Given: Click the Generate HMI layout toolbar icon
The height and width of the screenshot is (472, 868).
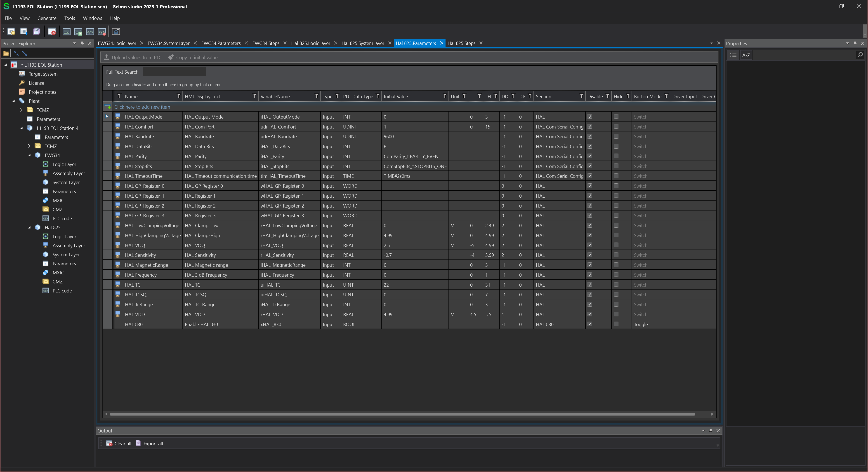Looking at the screenshot, I should 66,32.
